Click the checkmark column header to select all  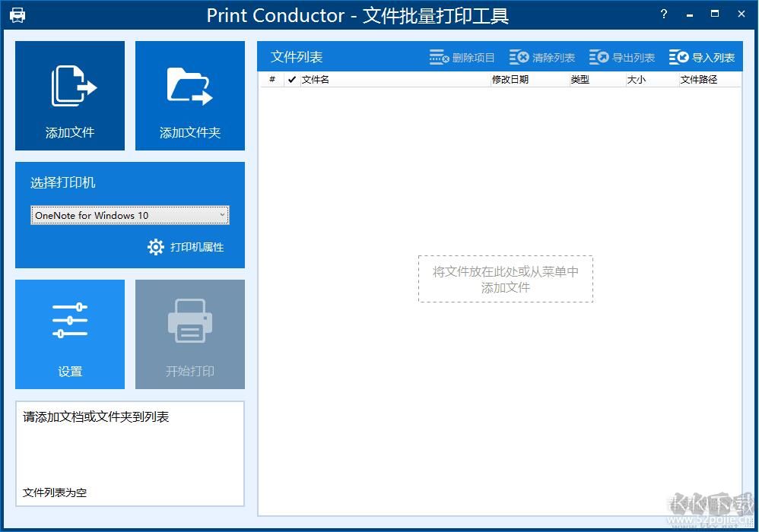click(x=291, y=79)
